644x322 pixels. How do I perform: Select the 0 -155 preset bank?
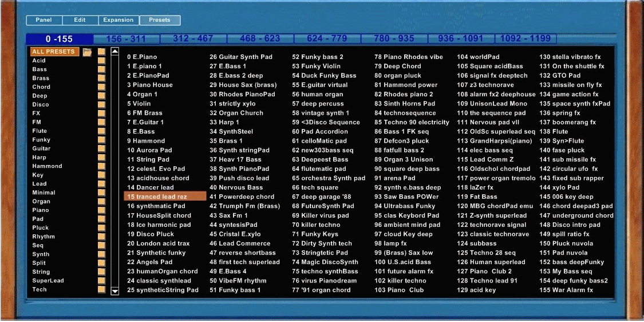pyautogui.click(x=60, y=39)
